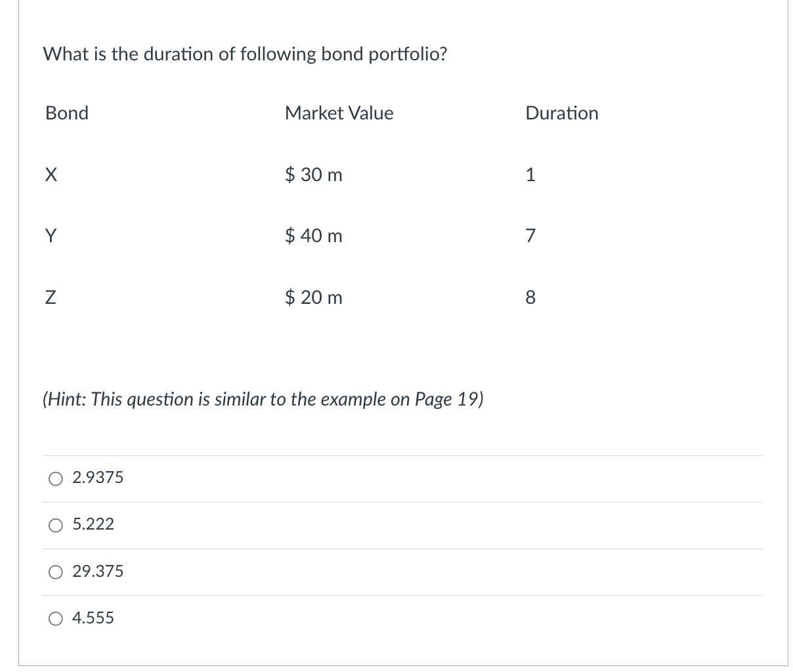
Task: Click the question title about bond portfolio duration
Action: pos(245,54)
